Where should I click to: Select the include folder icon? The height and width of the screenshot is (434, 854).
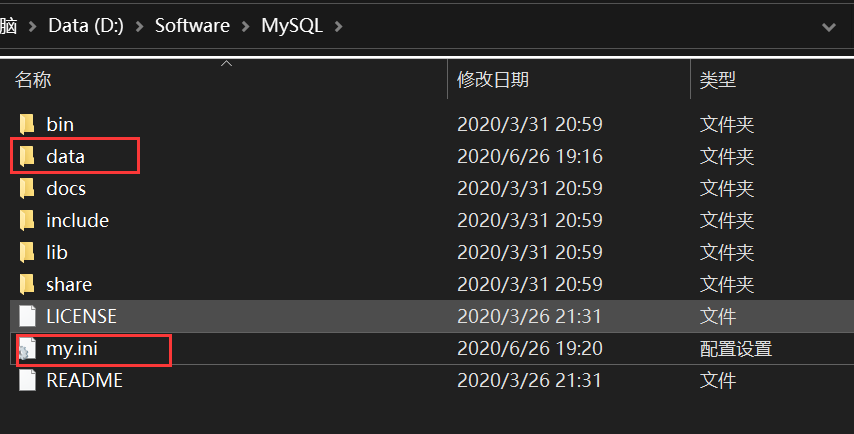point(27,221)
